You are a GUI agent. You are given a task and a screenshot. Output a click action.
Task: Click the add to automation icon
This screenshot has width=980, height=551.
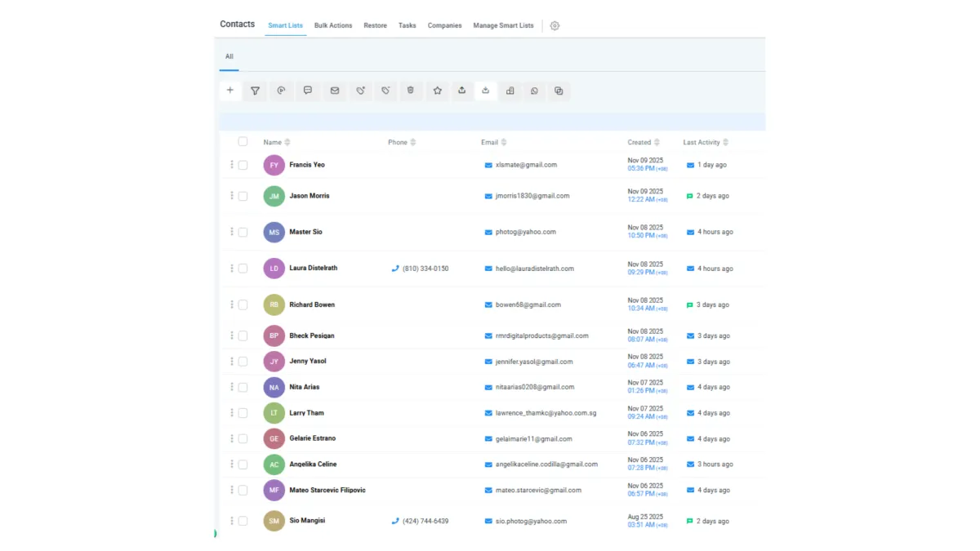(281, 91)
